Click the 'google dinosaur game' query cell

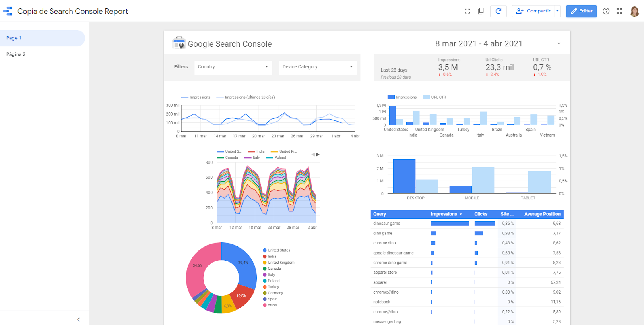pyautogui.click(x=393, y=253)
